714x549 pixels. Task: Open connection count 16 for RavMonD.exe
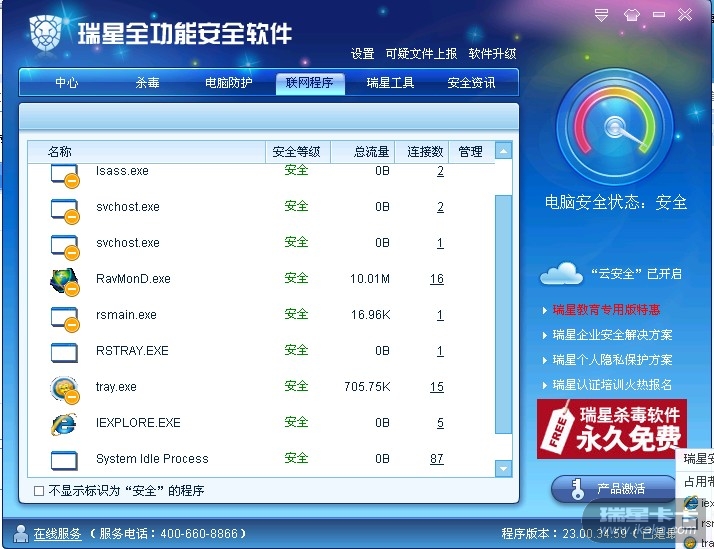coord(437,279)
